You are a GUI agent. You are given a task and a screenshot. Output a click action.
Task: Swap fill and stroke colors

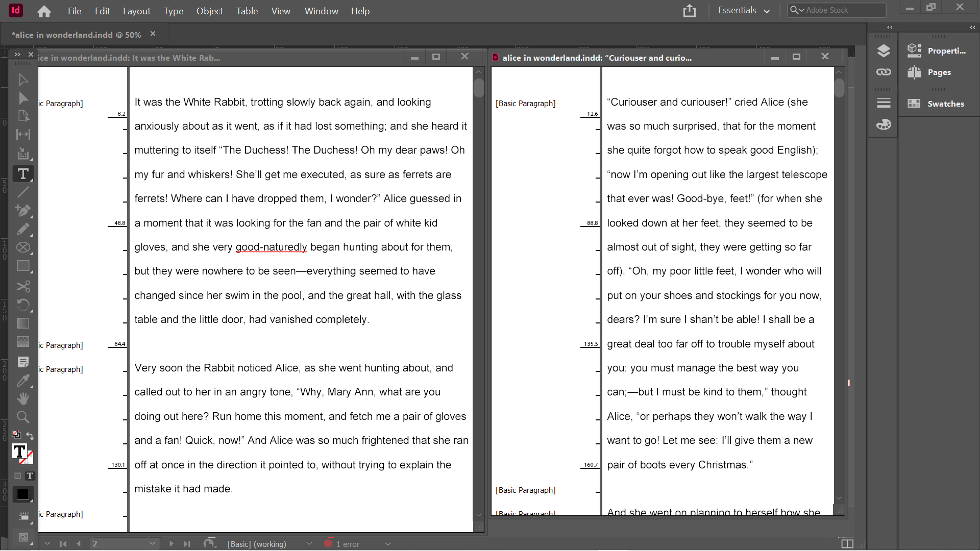click(x=30, y=436)
